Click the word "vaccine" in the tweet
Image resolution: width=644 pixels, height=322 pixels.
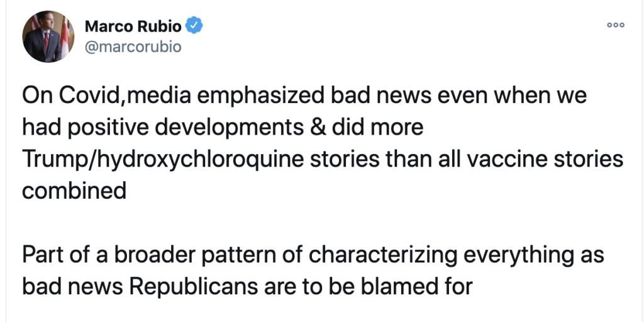tap(496, 159)
